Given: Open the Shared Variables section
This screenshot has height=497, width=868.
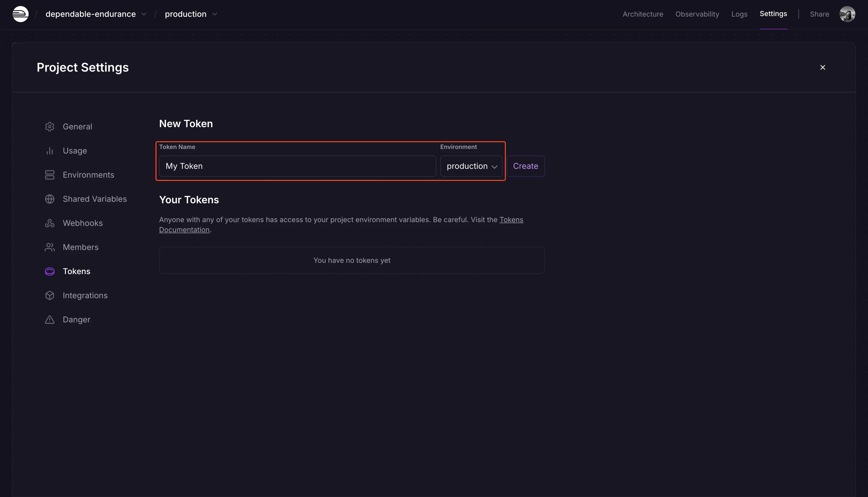Looking at the screenshot, I should click(94, 199).
